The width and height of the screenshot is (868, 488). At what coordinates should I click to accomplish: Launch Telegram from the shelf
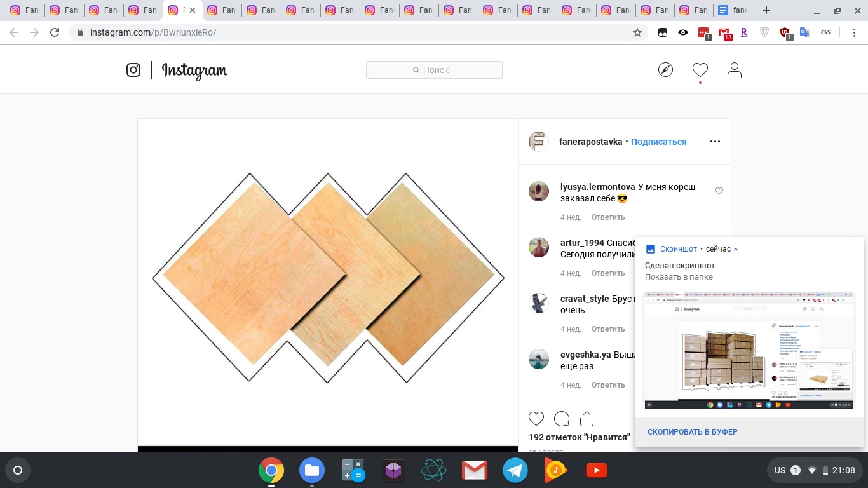click(x=515, y=470)
